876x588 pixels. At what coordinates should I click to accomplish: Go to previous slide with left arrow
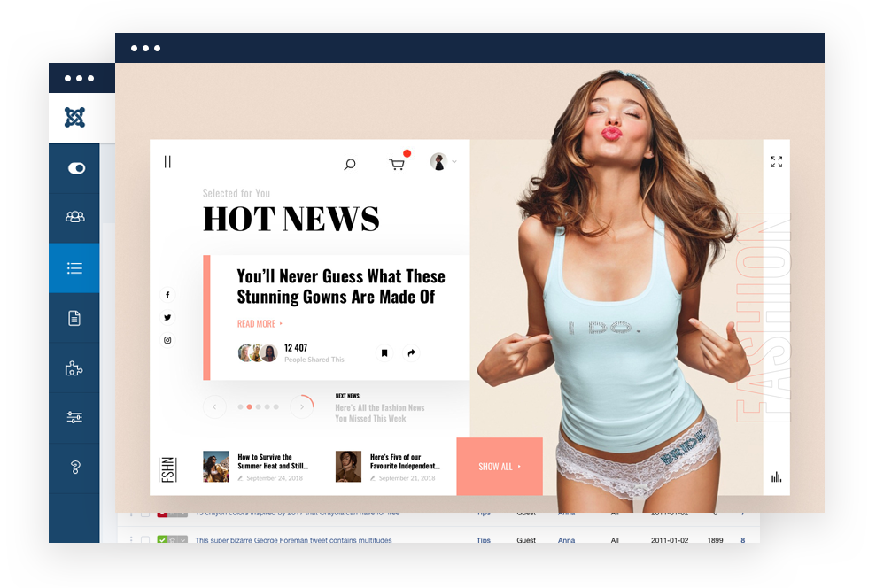(x=214, y=407)
